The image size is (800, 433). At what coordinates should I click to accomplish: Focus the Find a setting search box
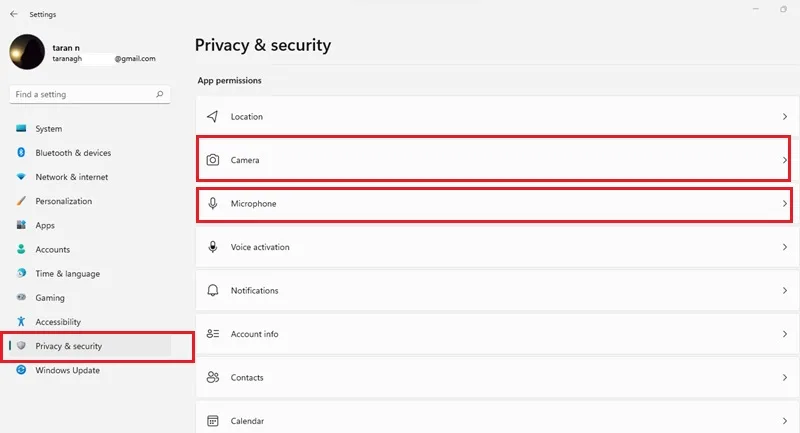pyautogui.click(x=89, y=94)
